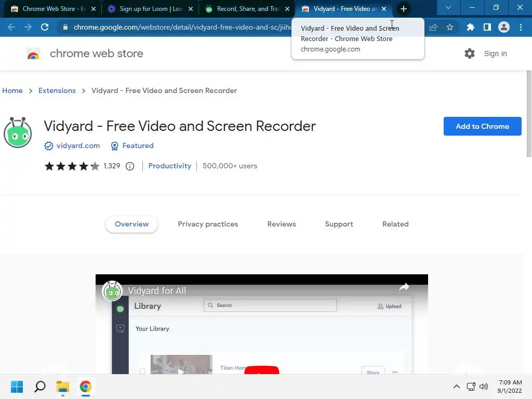This screenshot has width=532, height=399.
Task: Switch to Record, Share, and Track tab
Action: pos(248,9)
